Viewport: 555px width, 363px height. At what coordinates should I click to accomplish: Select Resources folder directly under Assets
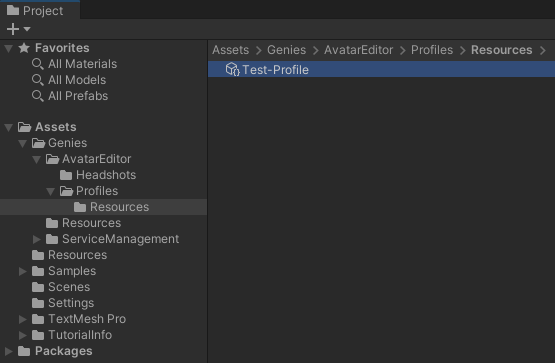click(x=78, y=255)
